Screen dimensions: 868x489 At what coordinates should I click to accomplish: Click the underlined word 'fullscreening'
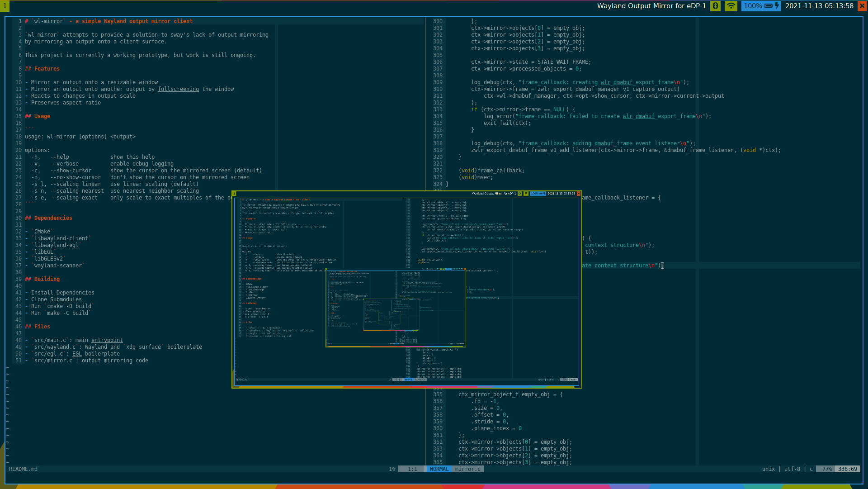(x=178, y=89)
